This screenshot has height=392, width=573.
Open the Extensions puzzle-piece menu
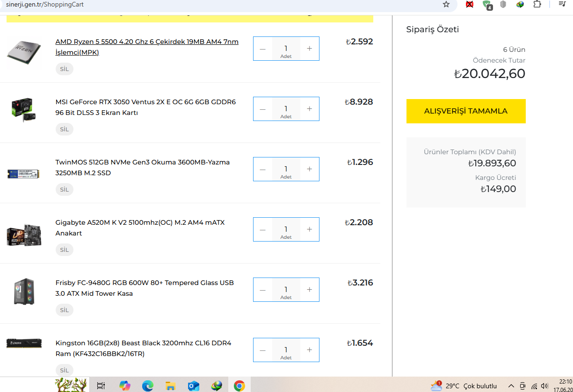point(537,4)
